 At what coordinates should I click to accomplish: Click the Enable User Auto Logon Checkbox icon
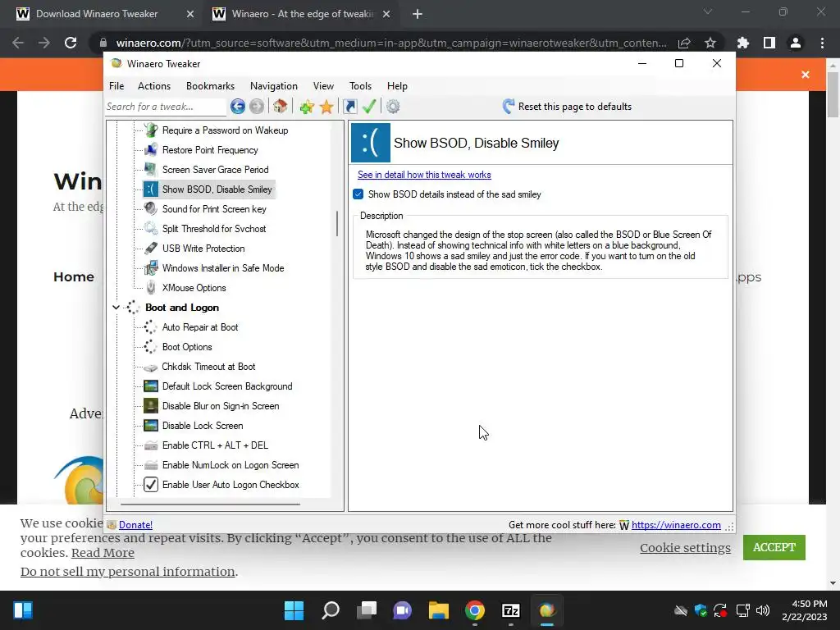151,485
